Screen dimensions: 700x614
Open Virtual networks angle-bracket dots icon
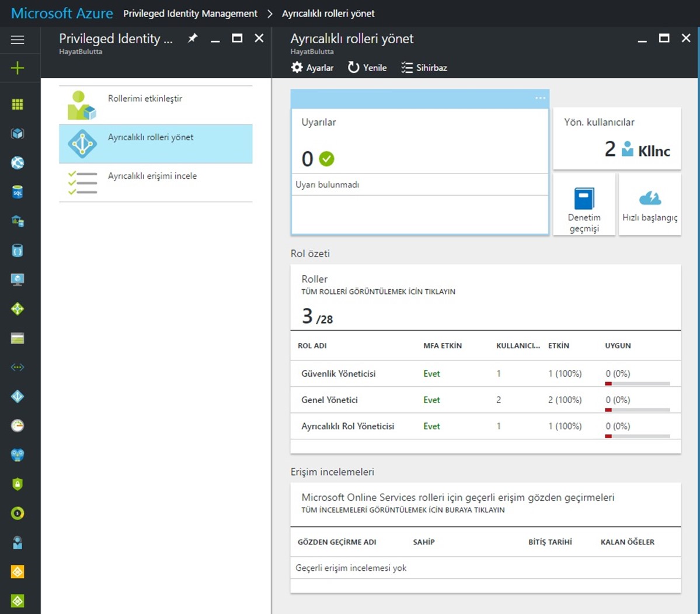coord(18,367)
